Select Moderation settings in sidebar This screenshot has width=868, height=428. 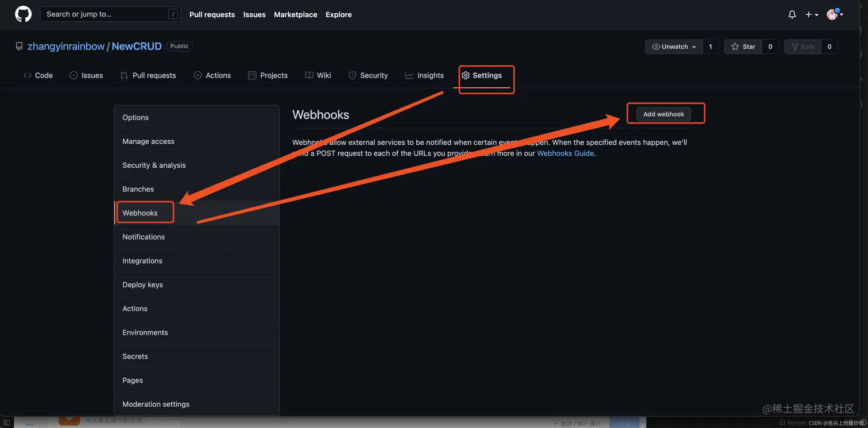coord(197,404)
